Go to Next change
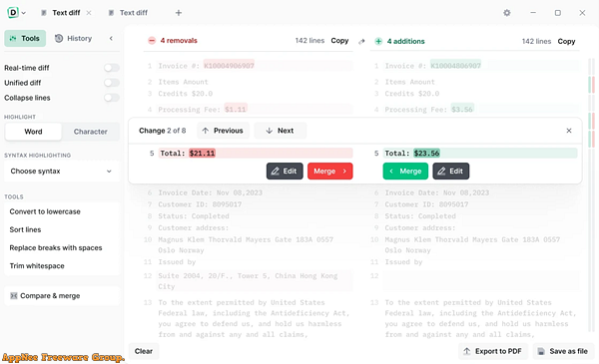Viewport: 599px width, 364px height. (x=280, y=131)
